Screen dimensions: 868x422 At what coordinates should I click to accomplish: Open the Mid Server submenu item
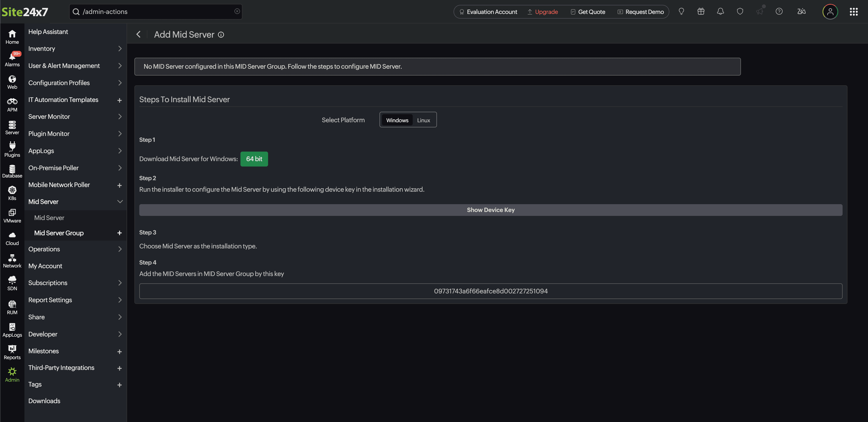click(49, 218)
